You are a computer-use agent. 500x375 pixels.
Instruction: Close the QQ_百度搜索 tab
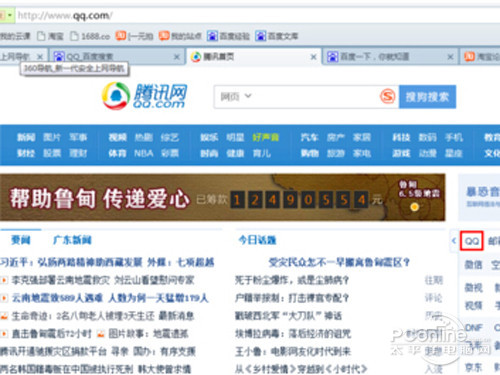[177, 57]
